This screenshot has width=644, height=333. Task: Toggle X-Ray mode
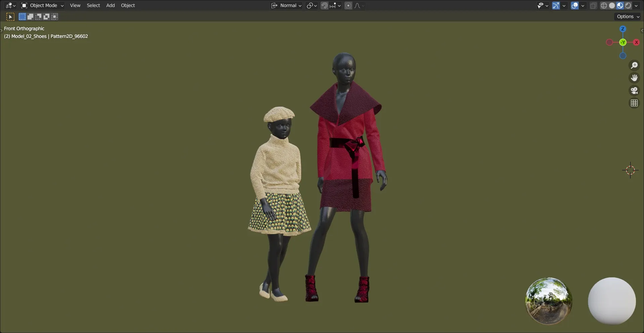point(593,5)
